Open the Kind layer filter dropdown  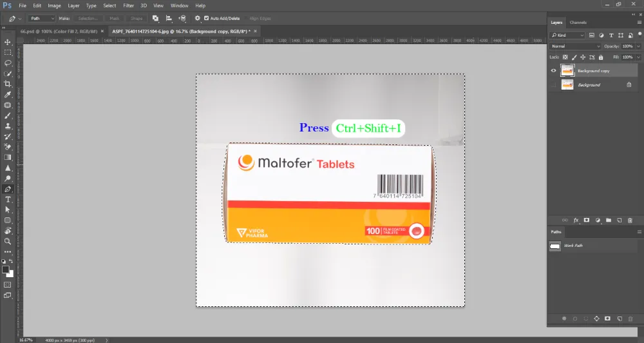tap(567, 35)
